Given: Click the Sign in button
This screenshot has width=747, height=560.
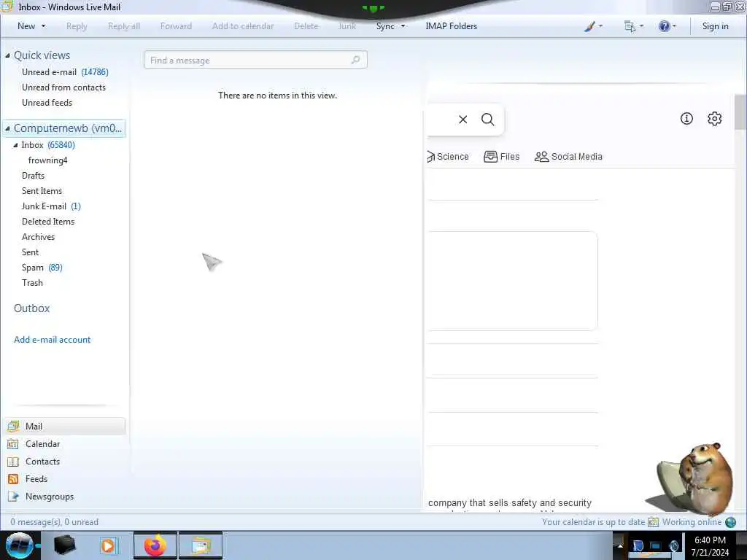Looking at the screenshot, I should (715, 26).
